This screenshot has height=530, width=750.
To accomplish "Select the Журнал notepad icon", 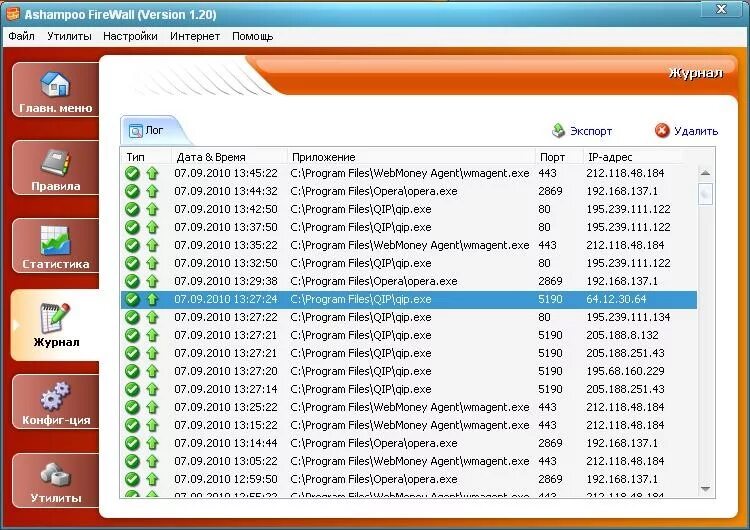I will [x=55, y=318].
